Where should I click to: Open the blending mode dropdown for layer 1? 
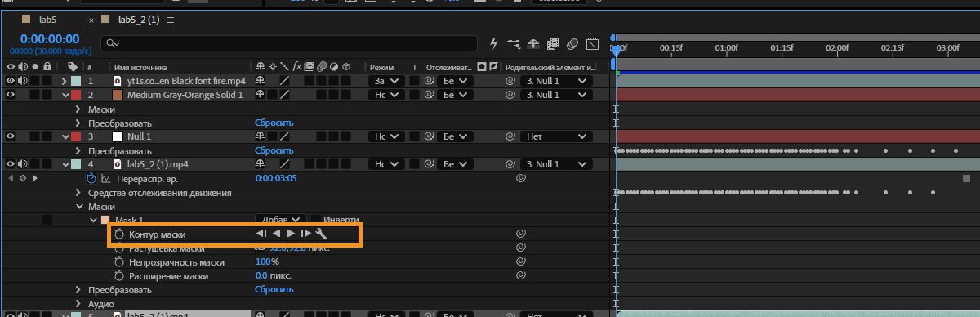386,81
